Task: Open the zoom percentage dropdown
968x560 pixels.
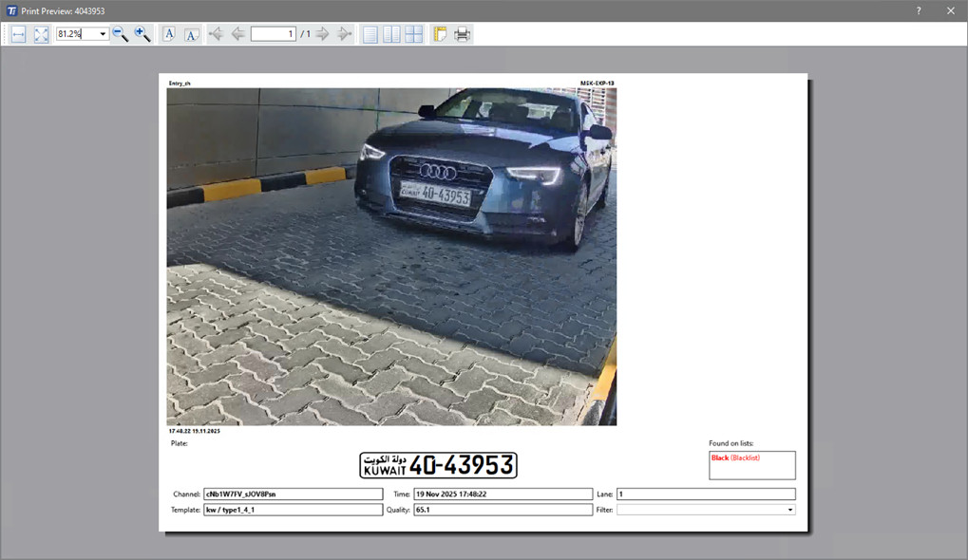Action: 103,34
